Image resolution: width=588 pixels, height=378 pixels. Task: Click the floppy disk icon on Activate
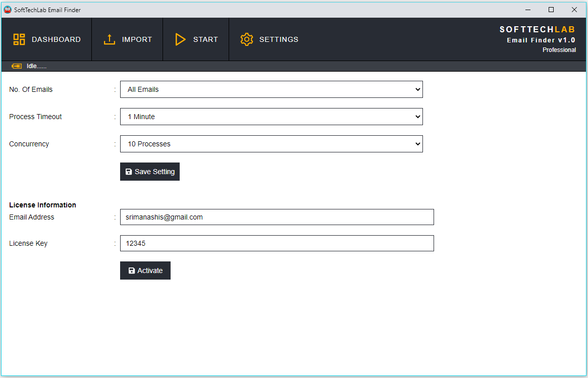[132, 271]
